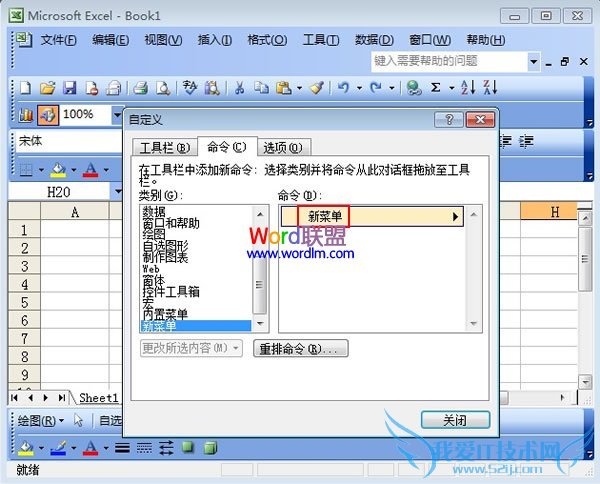The width and height of the screenshot is (600, 484).
Task: Select the Sheet1 worksheet tab
Action: [98, 398]
